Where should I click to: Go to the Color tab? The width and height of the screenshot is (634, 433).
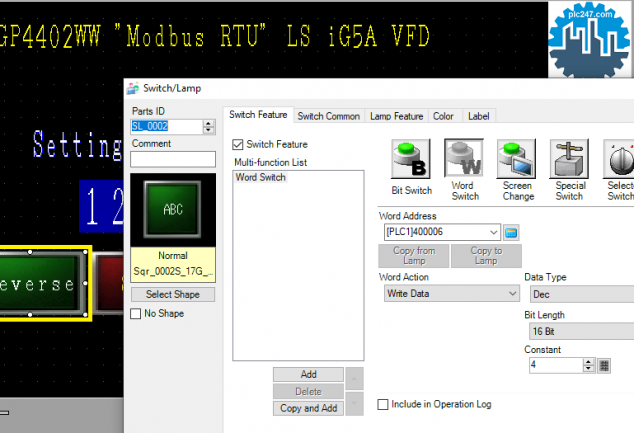click(x=443, y=116)
